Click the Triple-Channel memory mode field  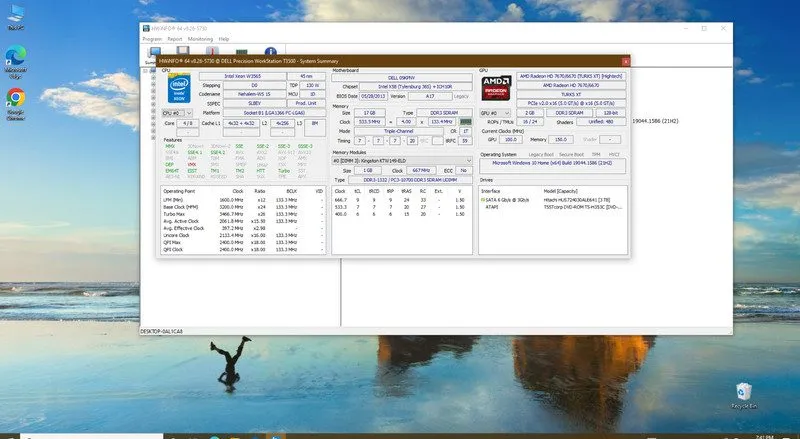point(398,131)
